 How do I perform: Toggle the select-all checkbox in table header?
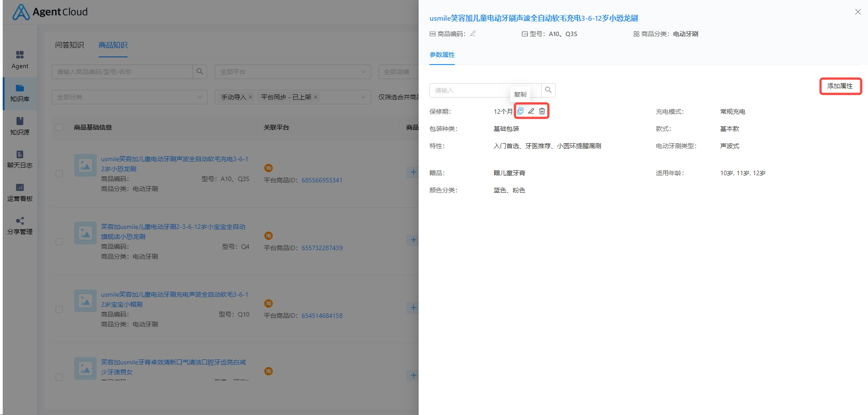tap(59, 127)
